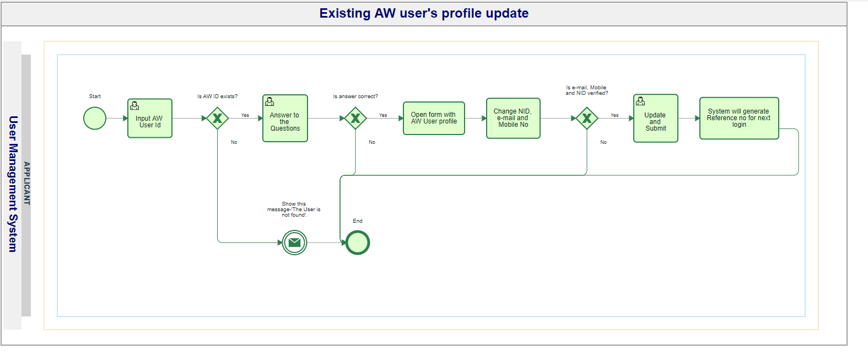Click the 'No' label below the answer correct gateway
Viewport: 868px width, 360px height.
pyautogui.click(x=372, y=142)
